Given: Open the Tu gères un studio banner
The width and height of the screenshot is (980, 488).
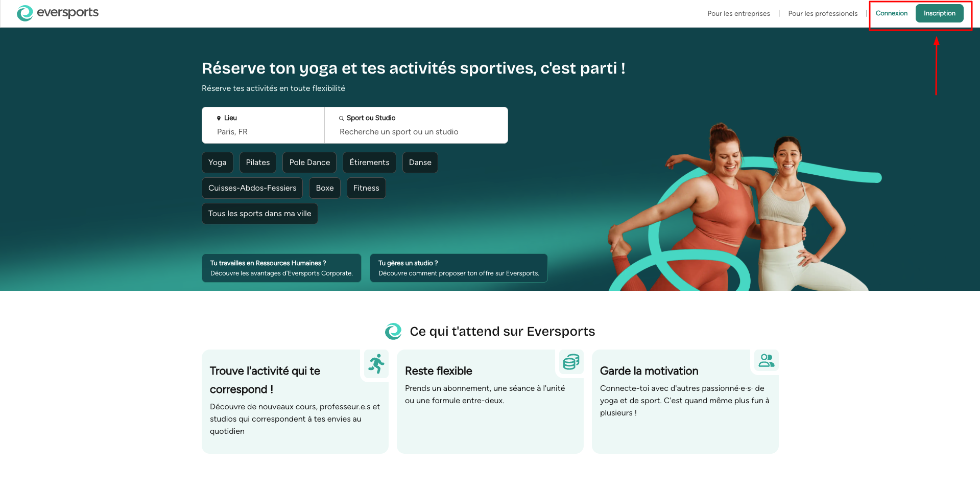Looking at the screenshot, I should click(x=459, y=268).
